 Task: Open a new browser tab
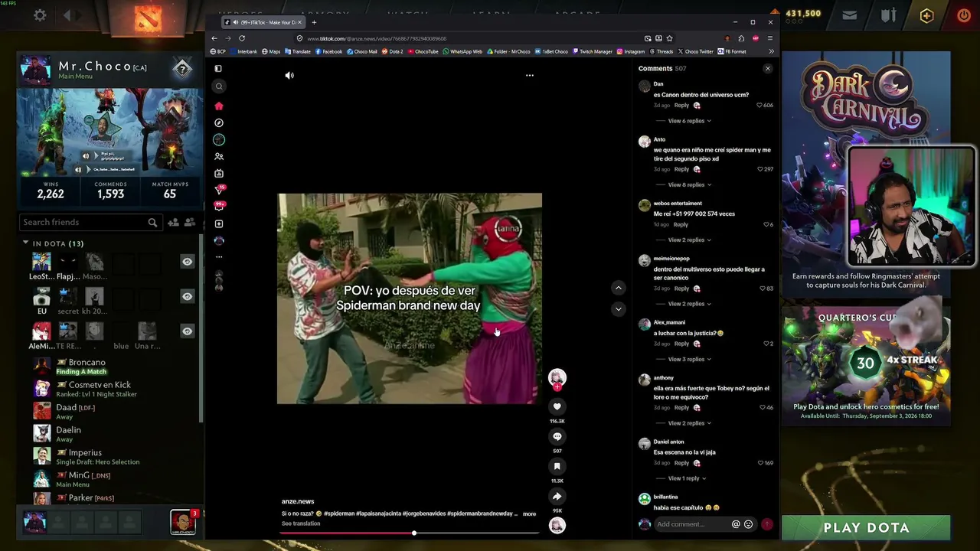pos(314,22)
